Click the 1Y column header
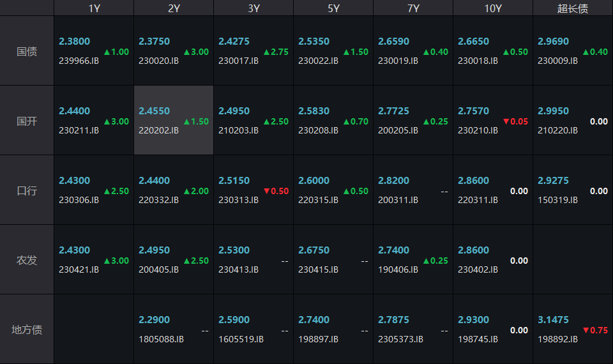Viewport: 613px width, 364px height. pyautogui.click(x=94, y=8)
